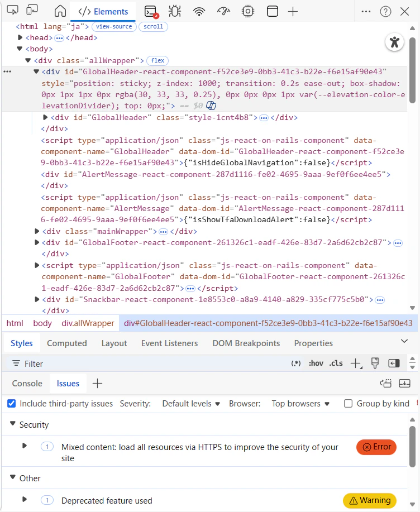
Task: Switch to the Layout tab
Action: pyautogui.click(x=114, y=343)
